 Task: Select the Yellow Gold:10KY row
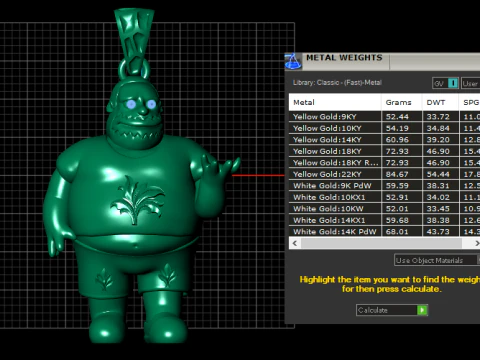click(x=385, y=128)
